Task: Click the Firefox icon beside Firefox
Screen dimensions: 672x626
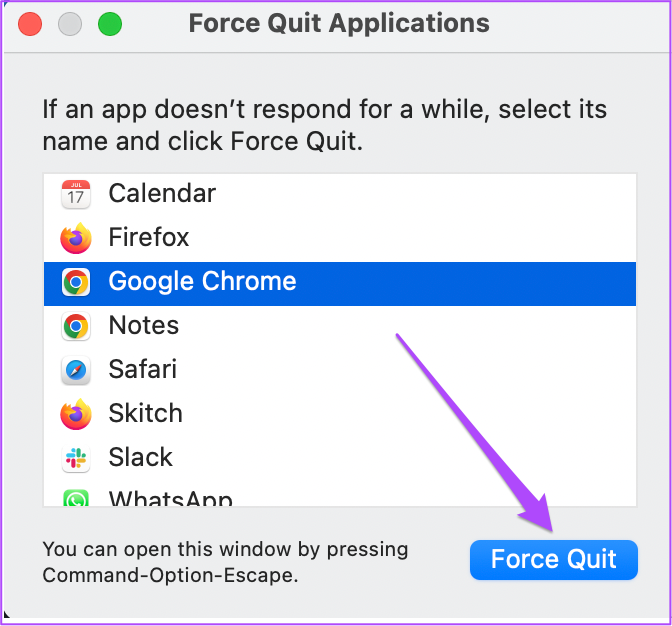Action: [76, 238]
